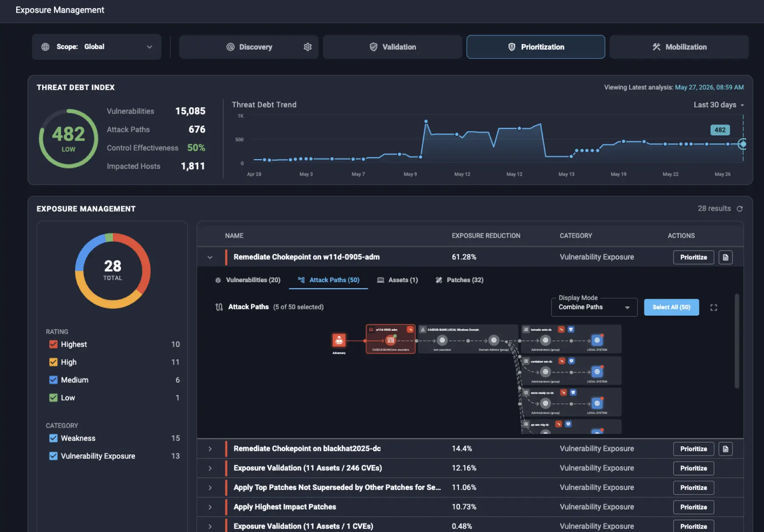Open the Scope Global dropdown
The image size is (764, 532).
tap(97, 47)
